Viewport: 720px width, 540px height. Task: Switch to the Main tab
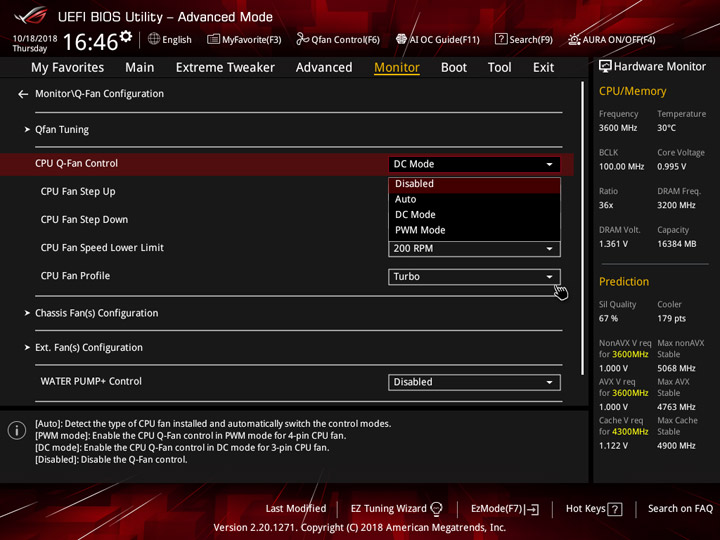[140, 68]
